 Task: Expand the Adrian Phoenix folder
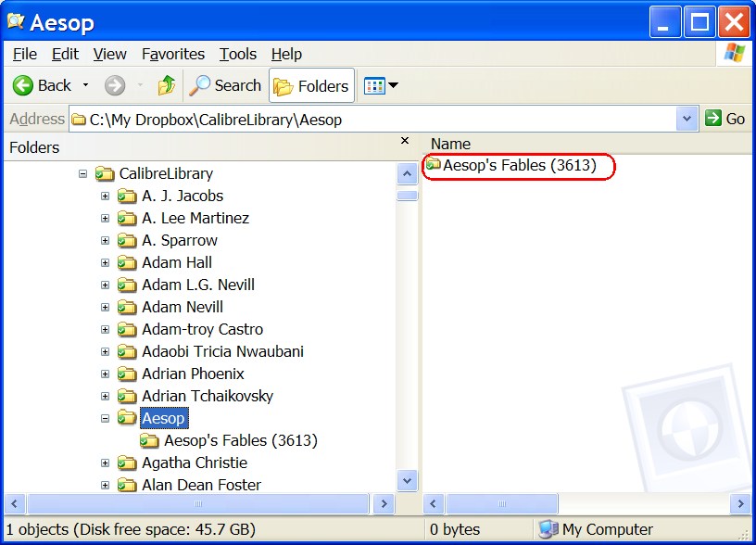[105, 374]
